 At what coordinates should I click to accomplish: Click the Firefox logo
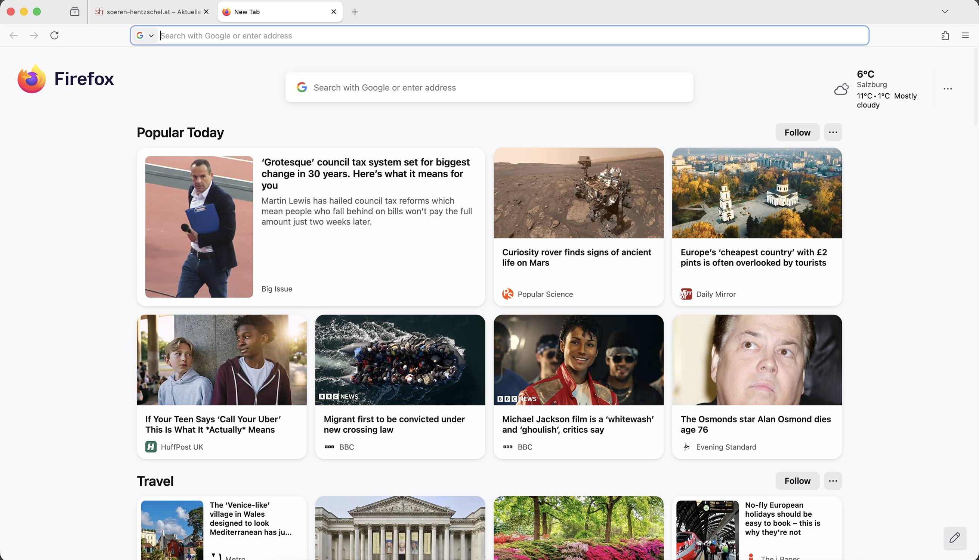[x=31, y=79]
